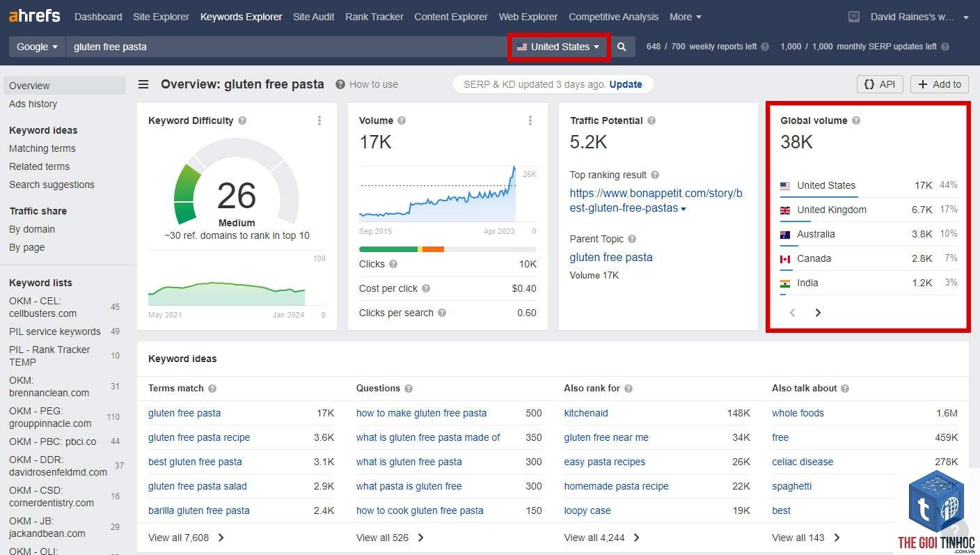This screenshot has height=555, width=980.
Task: Click the Add to button
Action: [940, 84]
